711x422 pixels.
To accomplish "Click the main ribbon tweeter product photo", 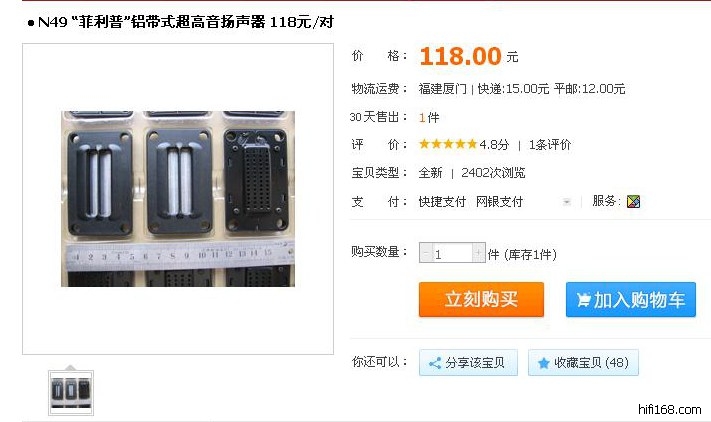I will [178, 199].
